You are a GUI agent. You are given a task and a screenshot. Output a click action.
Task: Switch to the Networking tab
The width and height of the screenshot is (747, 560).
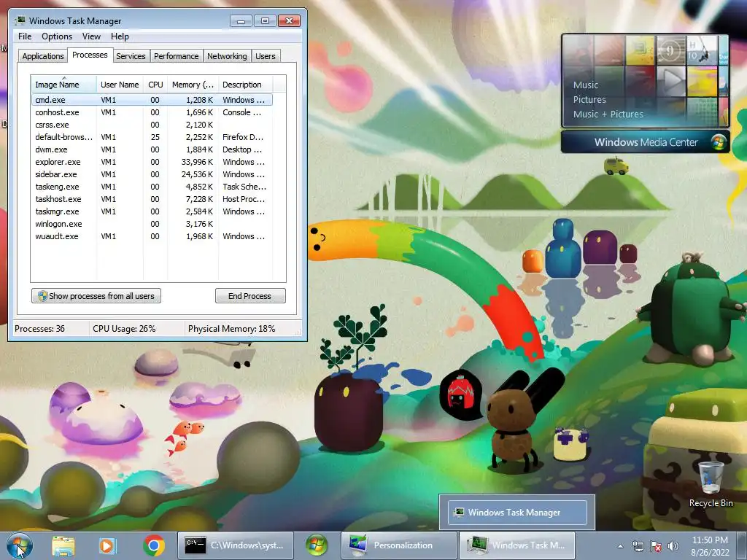(227, 56)
